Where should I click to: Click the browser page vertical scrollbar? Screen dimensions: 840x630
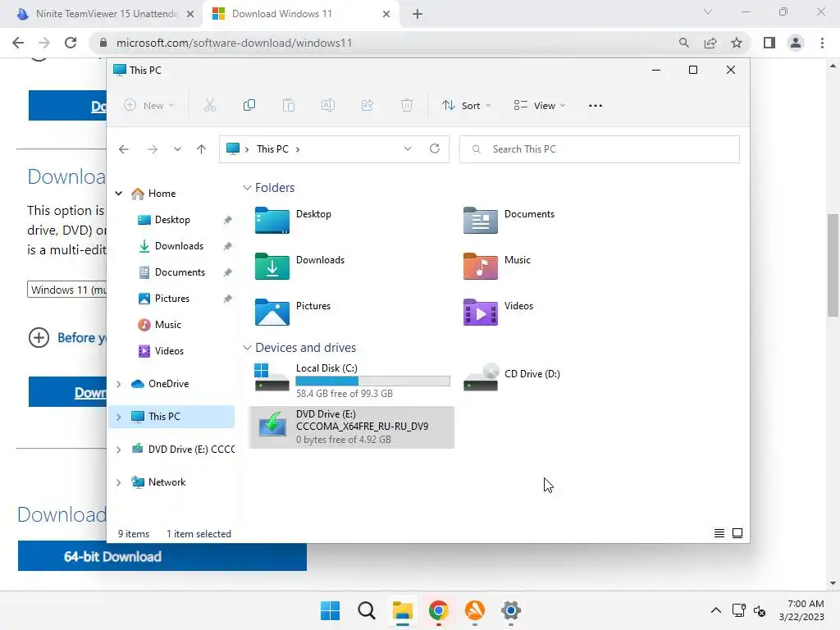833,265
